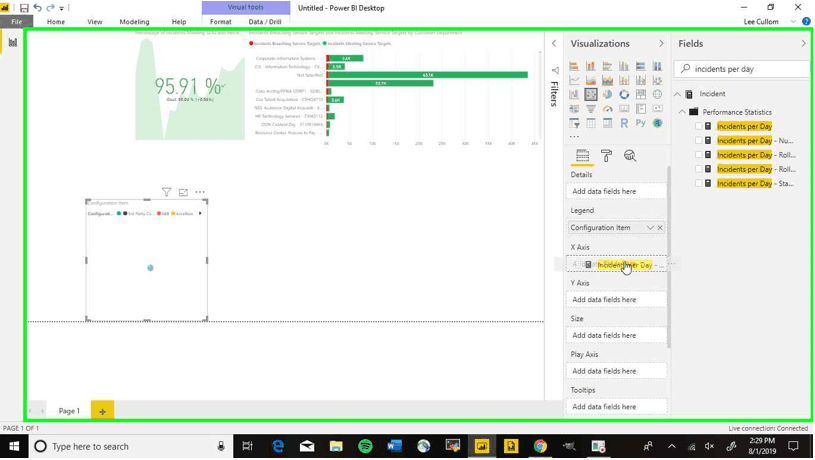This screenshot has width=815, height=460.
Task: Click the Undo arrow in title bar
Action: (x=37, y=8)
